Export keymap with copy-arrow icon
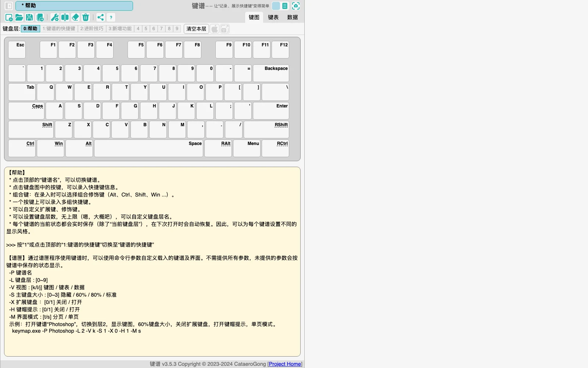 coord(40,17)
